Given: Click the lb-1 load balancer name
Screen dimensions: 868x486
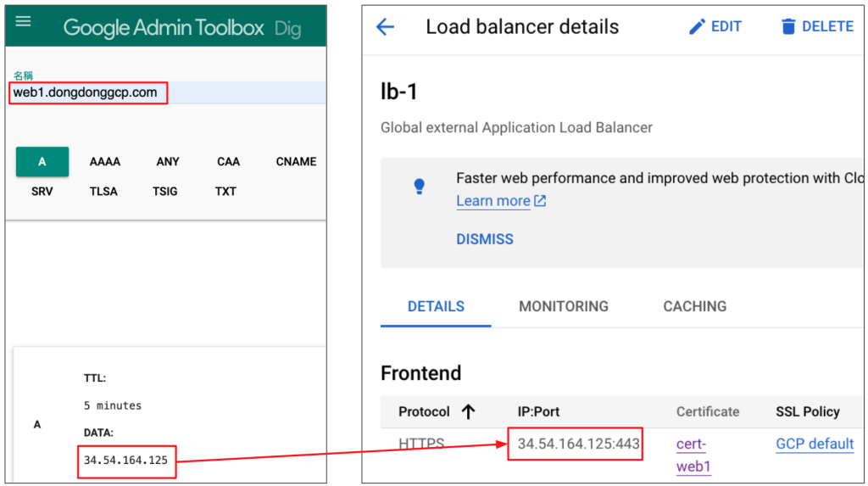Looking at the screenshot, I should (x=398, y=92).
